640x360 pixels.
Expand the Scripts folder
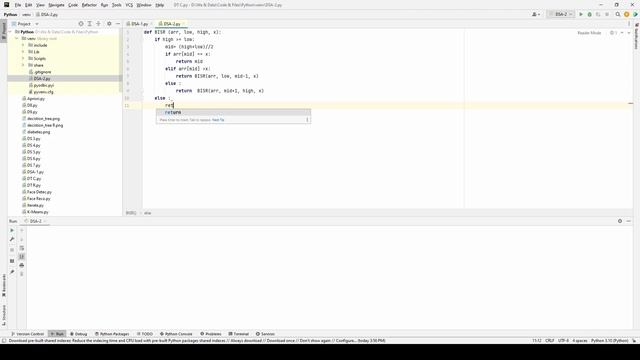click(23, 58)
